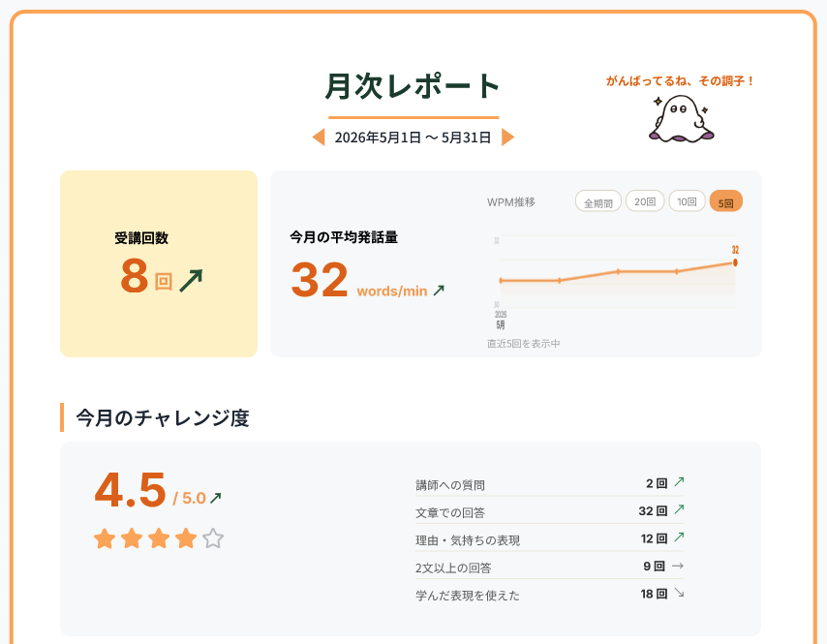Screen dimensions: 827x644
Task: Click the first data point on WPM chart
Action: point(501,281)
